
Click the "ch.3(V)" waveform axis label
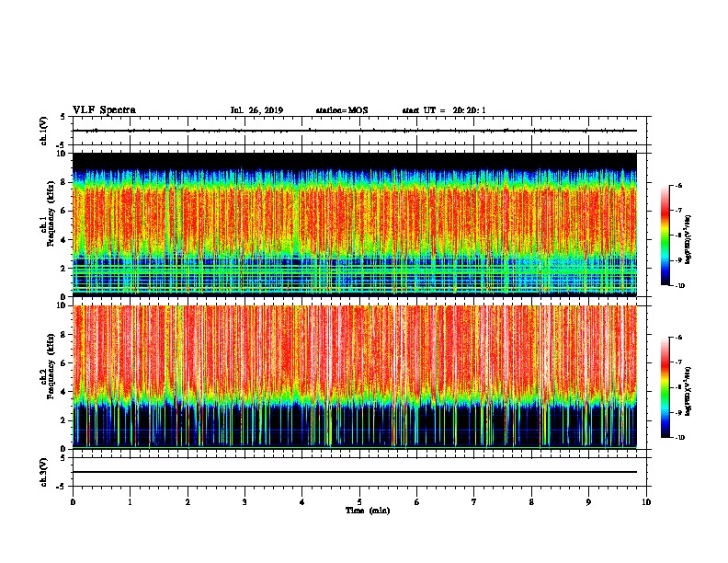[43, 472]
